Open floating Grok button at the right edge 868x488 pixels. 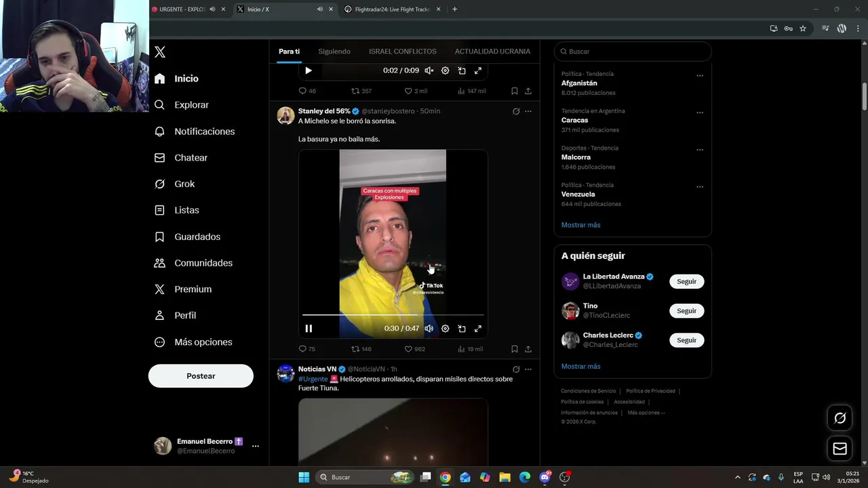coord(840,418)
